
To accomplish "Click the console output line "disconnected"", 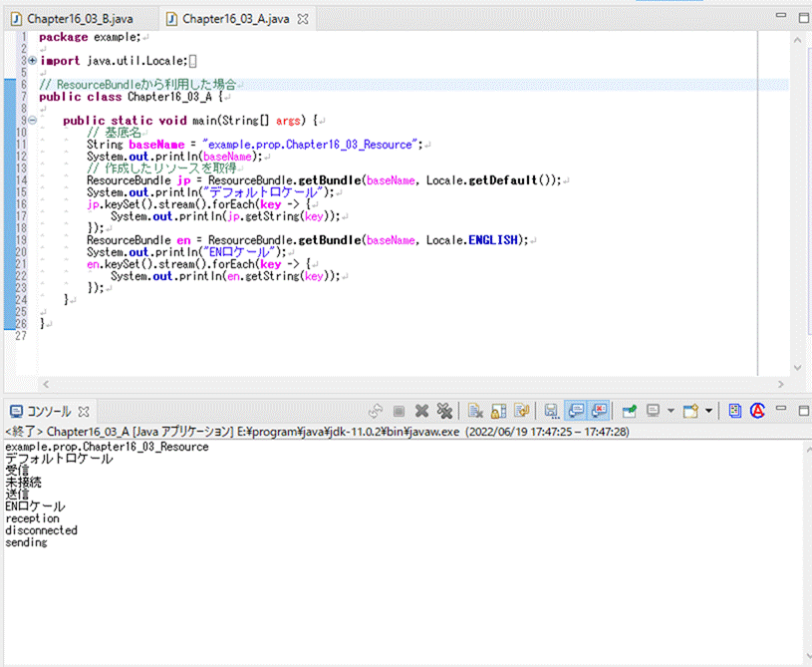I will 42,530.
